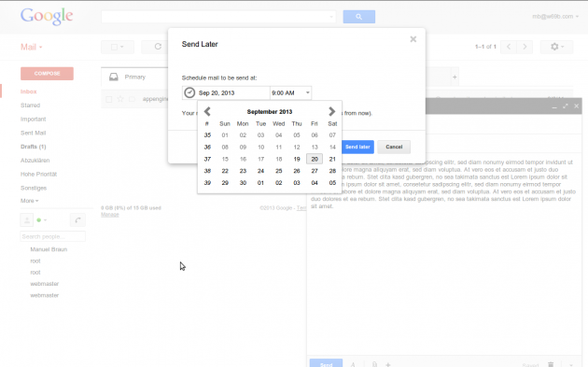The width and height of the screenshot is (588, 367).
Task: Open formatting options in compose toolbar
Action: tap(353, 364)
